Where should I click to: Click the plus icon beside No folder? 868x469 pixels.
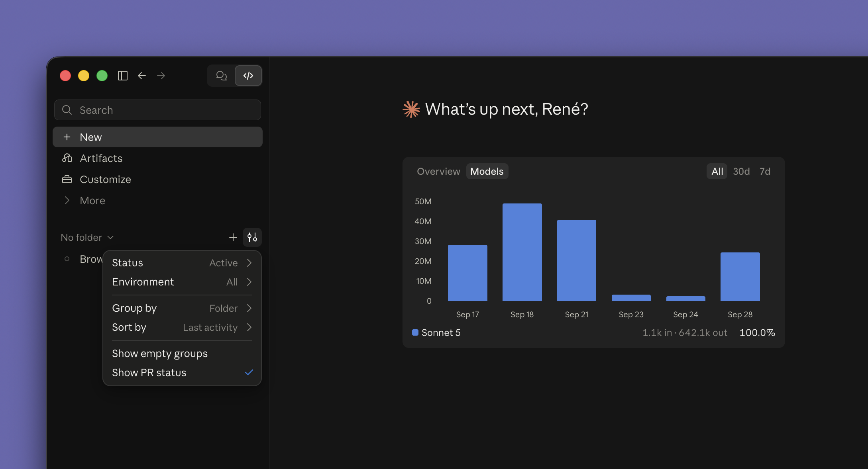[x=233, y=237]
